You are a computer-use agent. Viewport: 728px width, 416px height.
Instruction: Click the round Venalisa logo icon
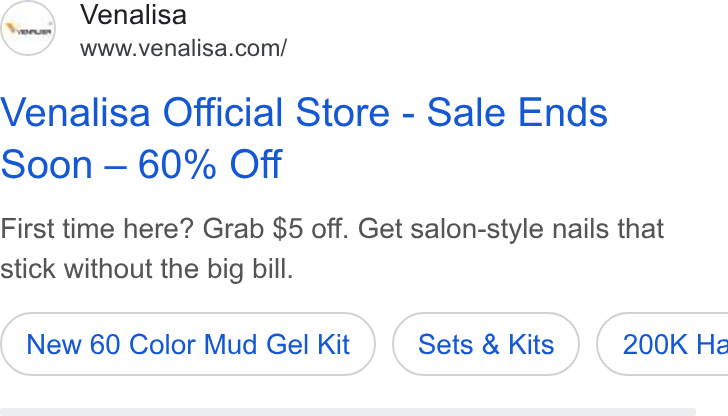click(28, 28)
